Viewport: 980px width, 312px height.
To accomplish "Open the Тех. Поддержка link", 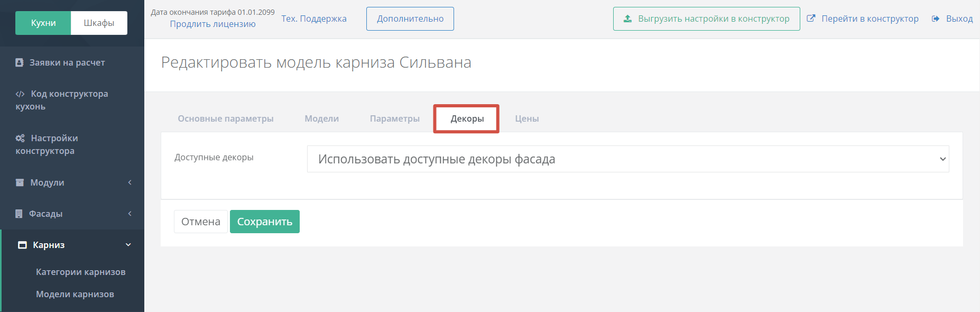I will click(314, 19).
